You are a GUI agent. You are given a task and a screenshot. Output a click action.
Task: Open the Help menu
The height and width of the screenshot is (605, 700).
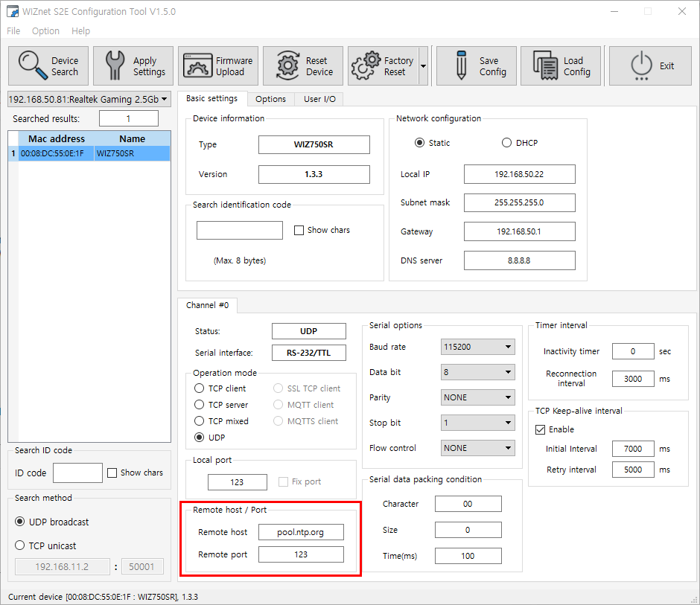(x=81, y=31)
